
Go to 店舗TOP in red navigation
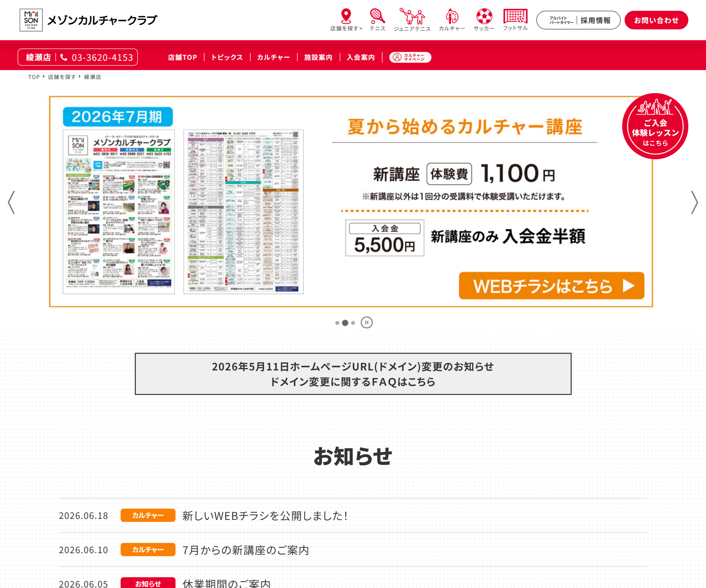pyautogui.click(x=183, y=57)
